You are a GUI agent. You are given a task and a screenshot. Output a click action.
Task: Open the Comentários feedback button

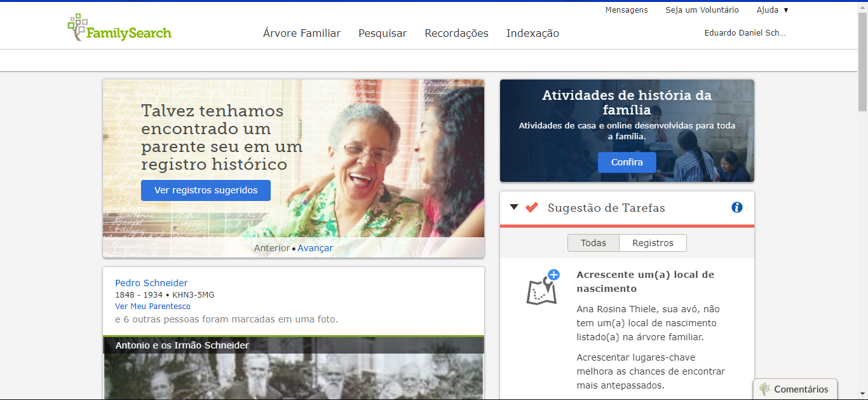[x=795, y=389]
